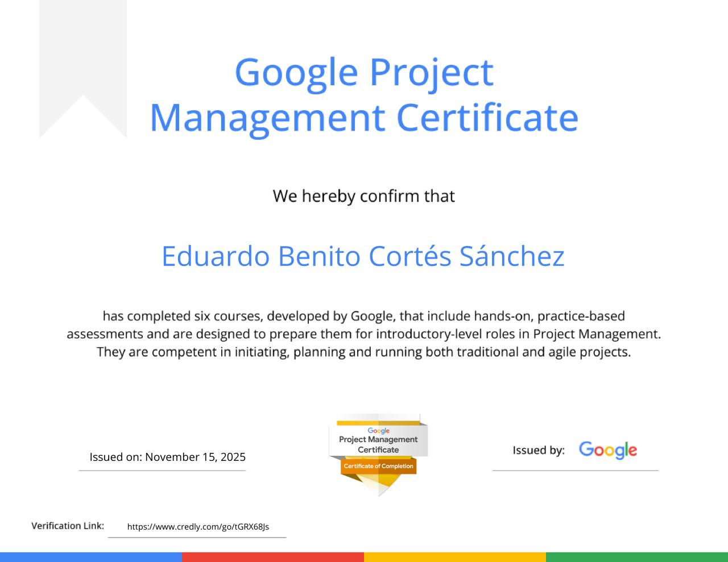Click the 'Issued by:' label

(539, 450)
